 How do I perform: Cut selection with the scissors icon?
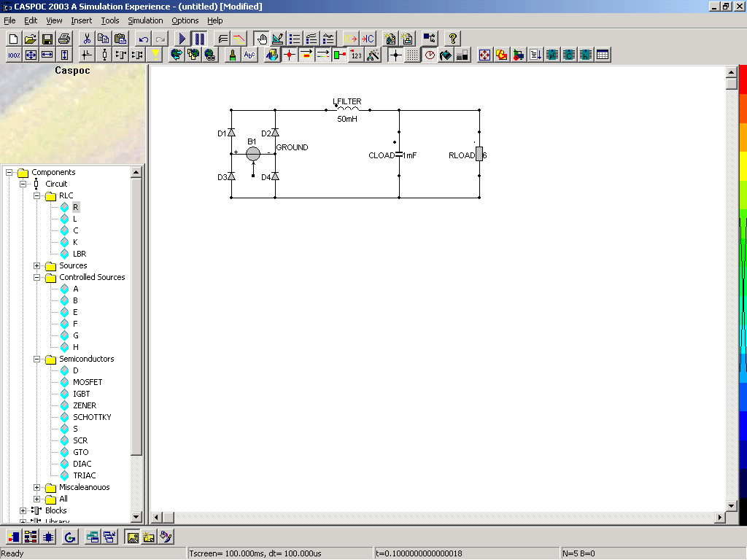click(x=87, y=39)
